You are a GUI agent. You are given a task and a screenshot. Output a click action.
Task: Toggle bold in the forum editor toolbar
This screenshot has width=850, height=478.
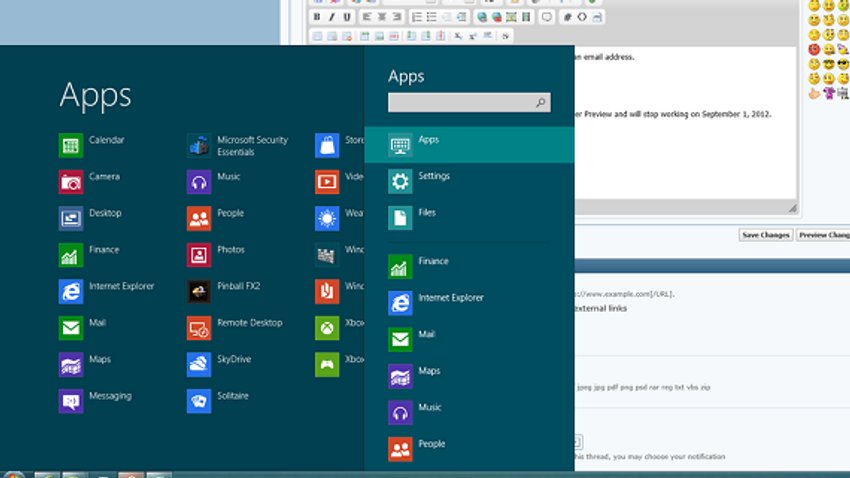tap(317, 17)
